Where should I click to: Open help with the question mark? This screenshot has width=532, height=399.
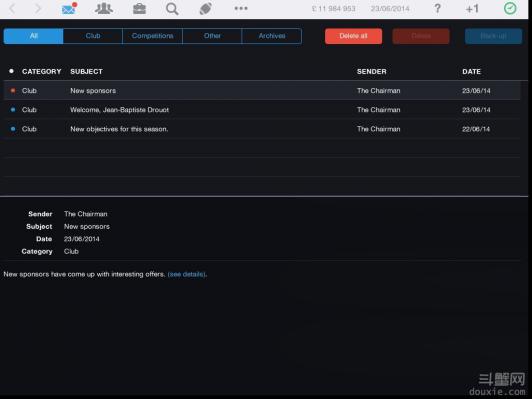coord(437,8)
